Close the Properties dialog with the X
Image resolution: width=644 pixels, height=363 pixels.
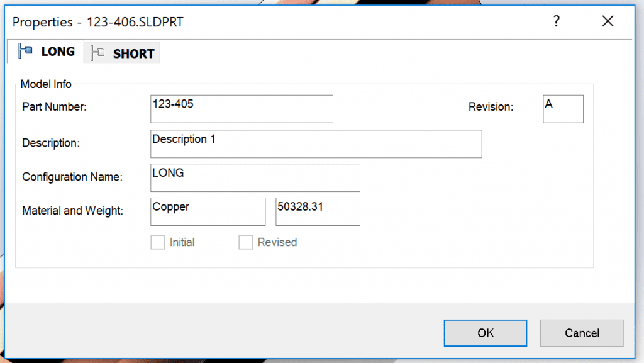(608, 21)
